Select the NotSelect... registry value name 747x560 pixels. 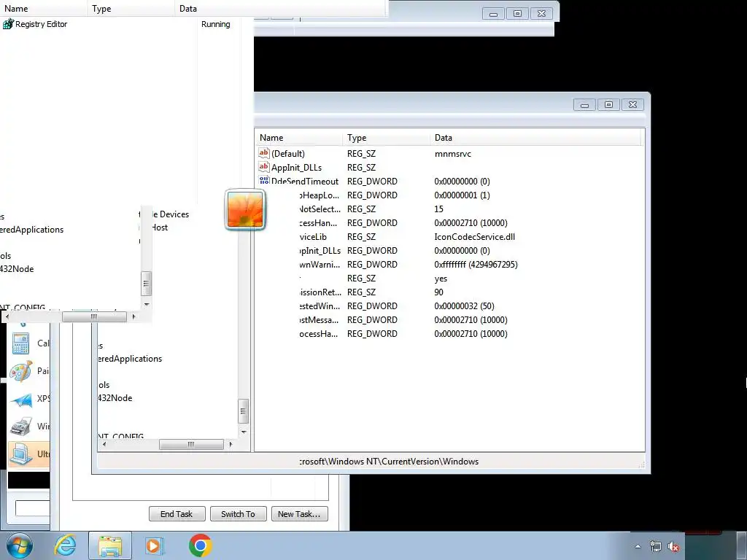point(320,209)
